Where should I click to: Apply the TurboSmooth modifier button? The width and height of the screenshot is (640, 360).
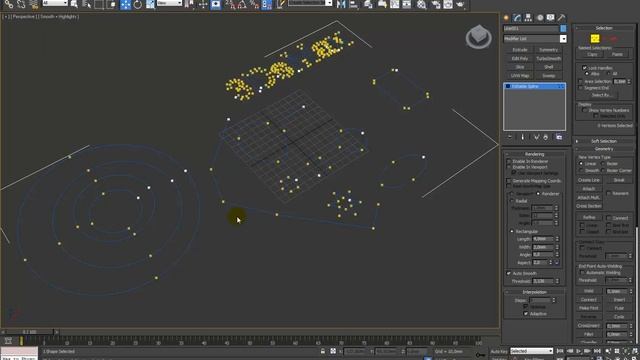point(549,58)
